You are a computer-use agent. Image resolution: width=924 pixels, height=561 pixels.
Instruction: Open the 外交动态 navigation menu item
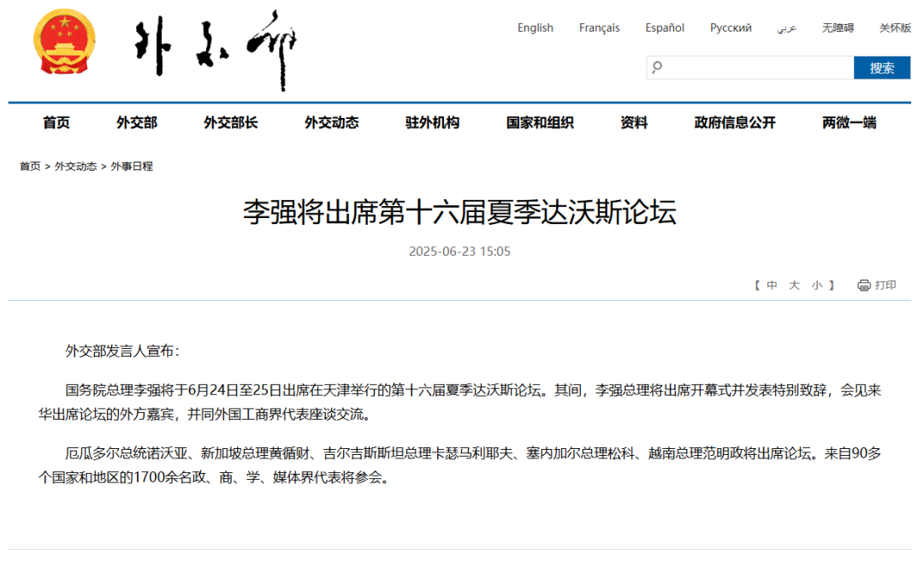point(332,122)
